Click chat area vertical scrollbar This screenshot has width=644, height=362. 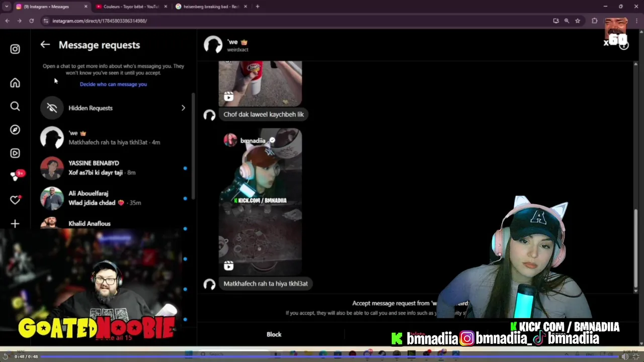(x=636, y=249)
